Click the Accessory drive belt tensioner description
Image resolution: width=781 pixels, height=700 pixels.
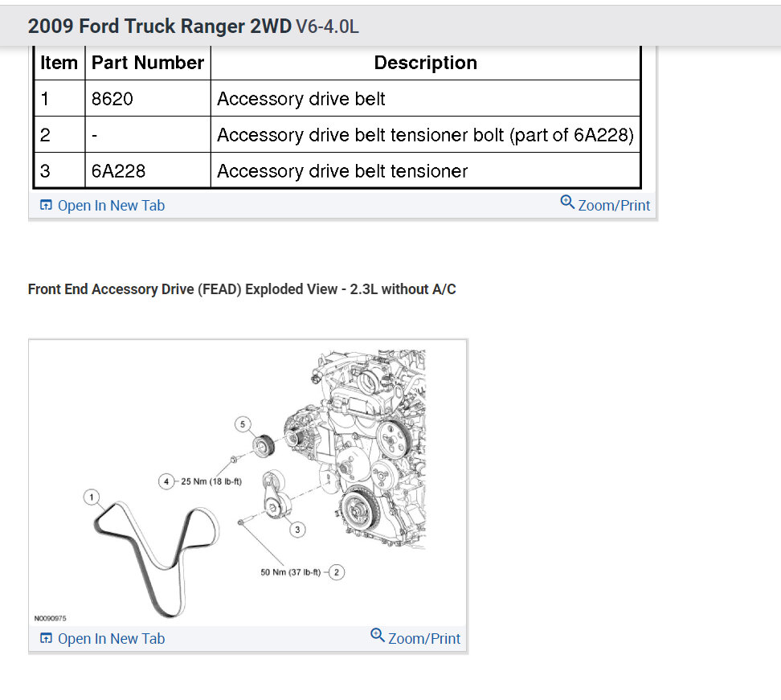(x=342, y=171)
